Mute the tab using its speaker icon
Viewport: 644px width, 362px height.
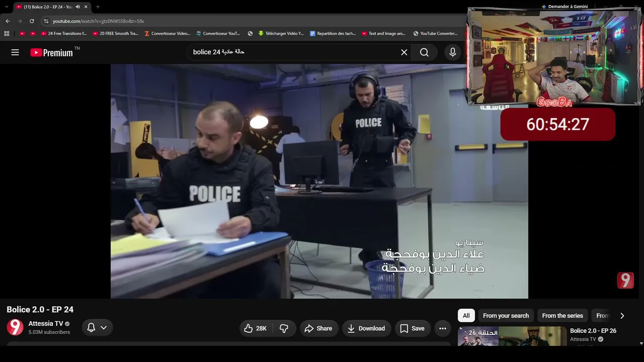tap(77, 7)
